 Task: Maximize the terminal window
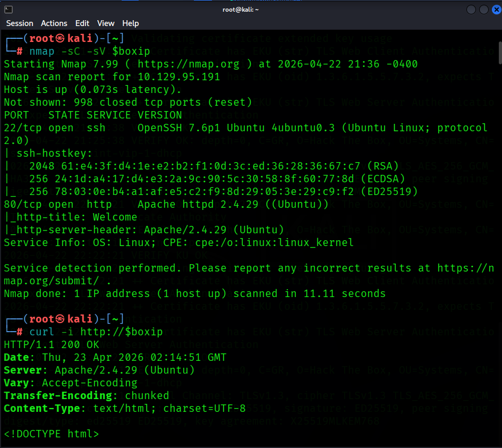484,10
